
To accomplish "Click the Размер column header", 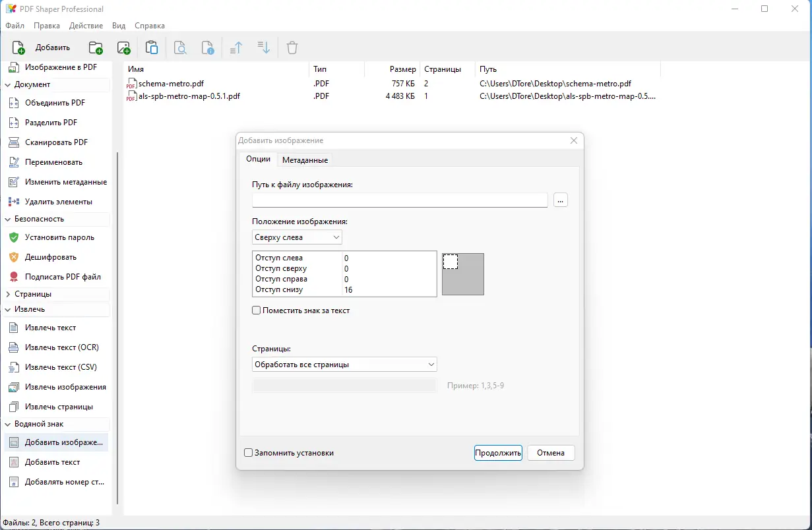I will [x=392, y=69].
